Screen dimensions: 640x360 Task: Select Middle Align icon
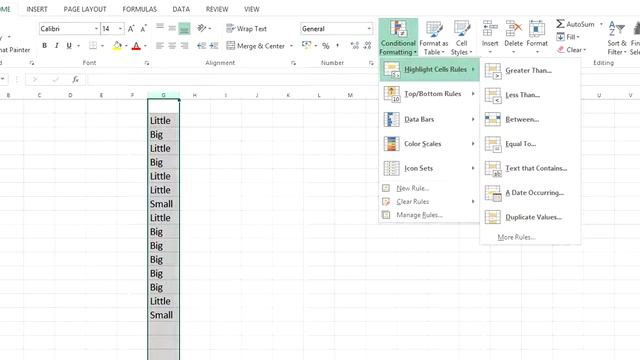click(x=172, y=28)
